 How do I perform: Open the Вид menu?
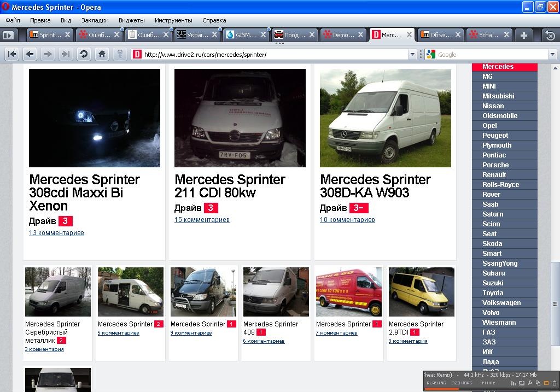coord(66,20)
